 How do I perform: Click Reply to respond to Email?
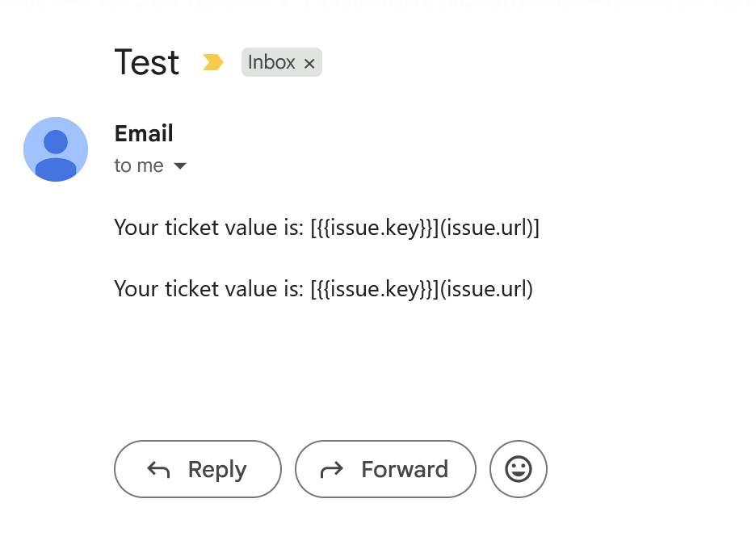(198, 469)
